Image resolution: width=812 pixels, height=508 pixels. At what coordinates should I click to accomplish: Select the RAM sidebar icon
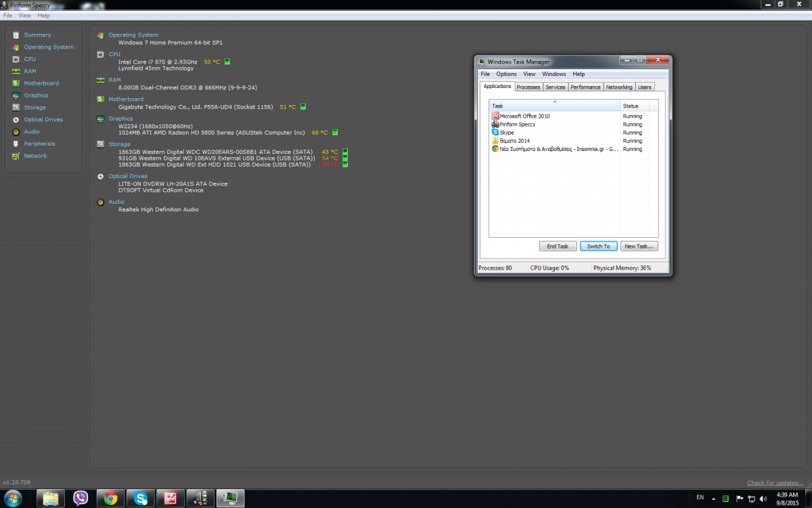[x=16, y=71]
